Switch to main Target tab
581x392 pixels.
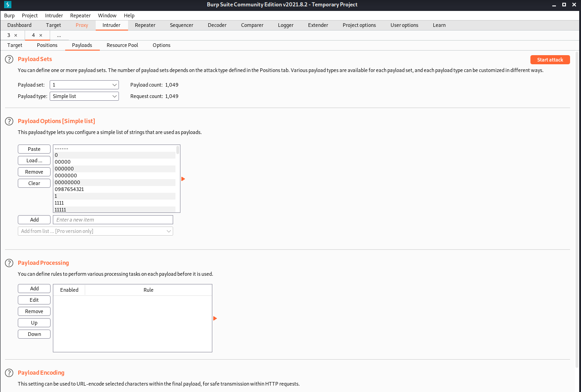(53, 25)
